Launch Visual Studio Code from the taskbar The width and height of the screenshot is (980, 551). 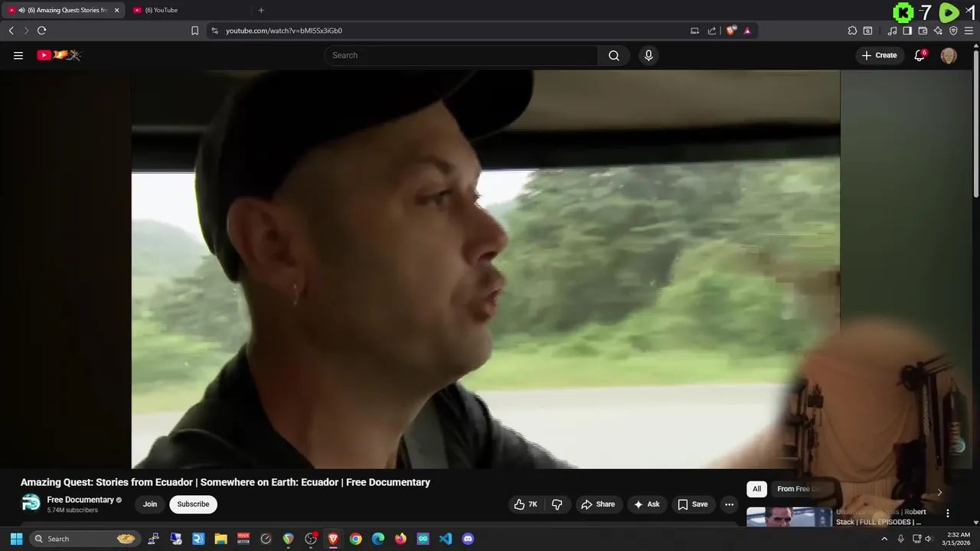[446, 539]
